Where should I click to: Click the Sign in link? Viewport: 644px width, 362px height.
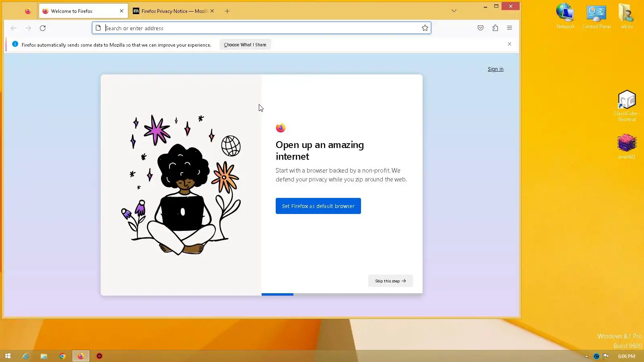coord(495,69)
